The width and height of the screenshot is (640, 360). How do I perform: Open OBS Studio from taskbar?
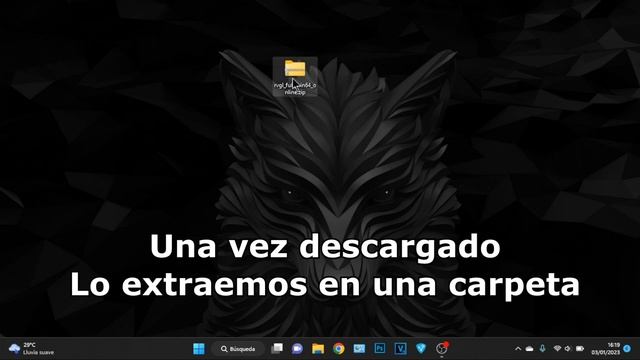click(x=442, y=349)
